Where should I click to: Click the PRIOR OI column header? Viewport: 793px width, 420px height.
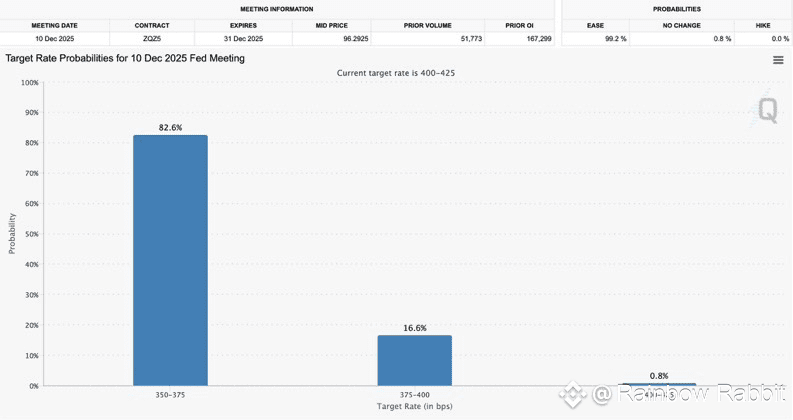(x=519, y=25)
